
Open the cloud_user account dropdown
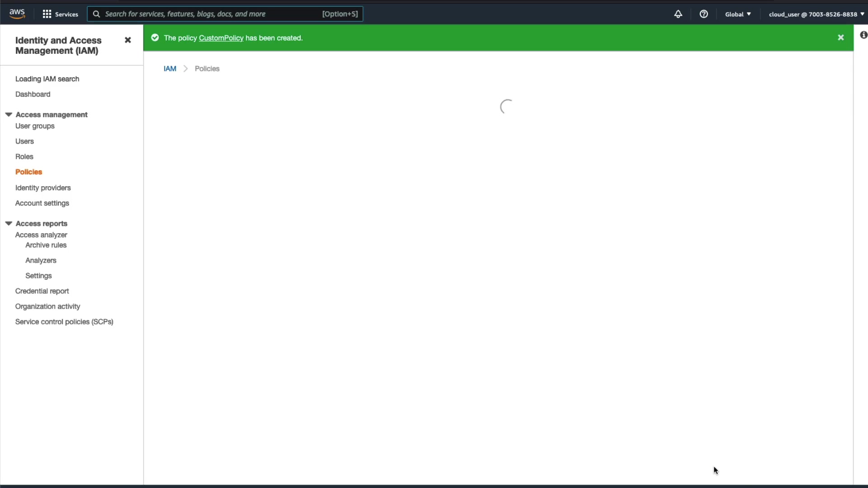click(x=816, y=14)
